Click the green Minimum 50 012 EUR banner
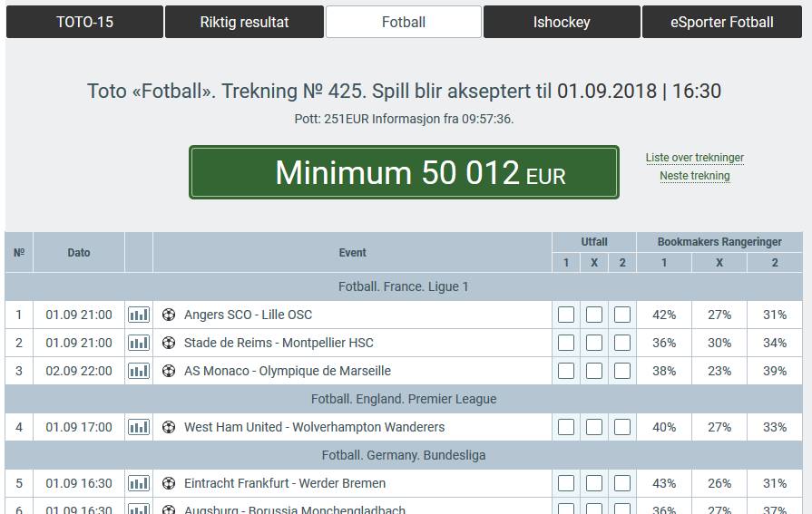 404,172
